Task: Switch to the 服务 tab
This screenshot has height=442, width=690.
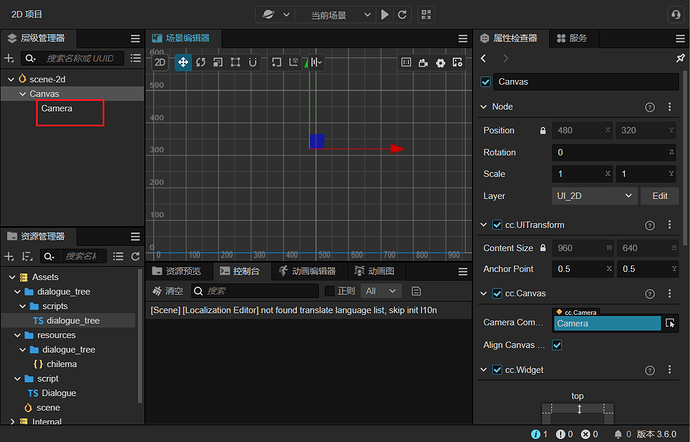Action: 573,38
